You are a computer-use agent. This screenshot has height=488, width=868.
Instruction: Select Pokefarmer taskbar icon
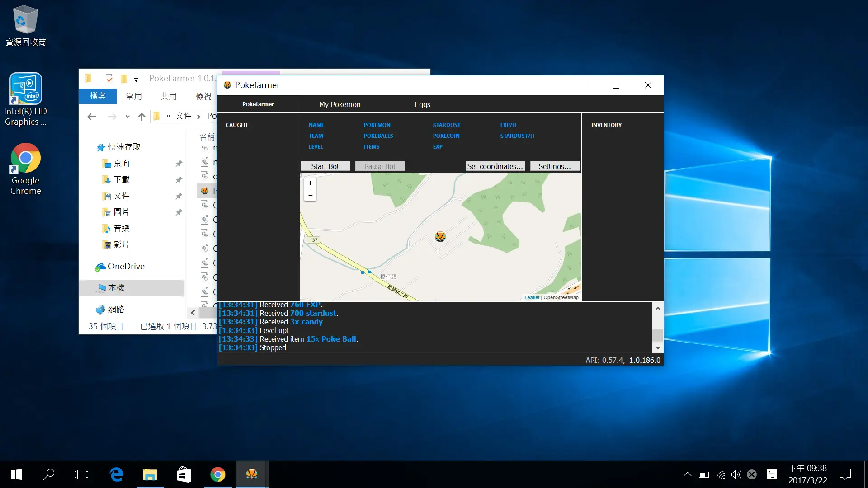point(252,474)
